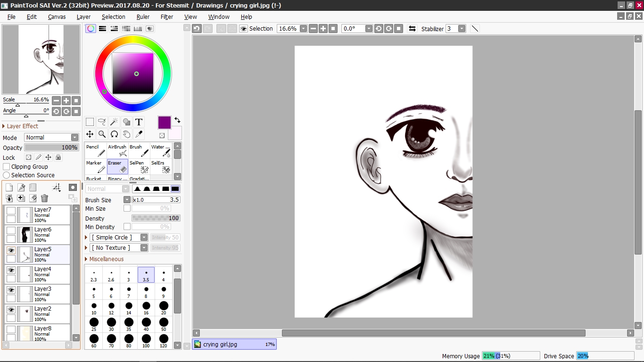Screen dimensions: 644x362
Task: Select the Magic Wand tool
Action: (x=114, y=122)
